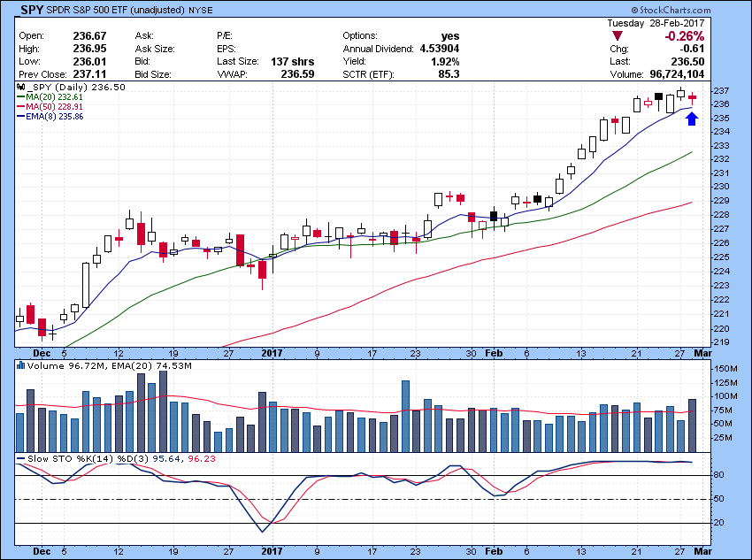Image resolution: width=752 pixels, height=560 pixels.
Task: Select the Chg value -0.61
Action: coord(691,49)
